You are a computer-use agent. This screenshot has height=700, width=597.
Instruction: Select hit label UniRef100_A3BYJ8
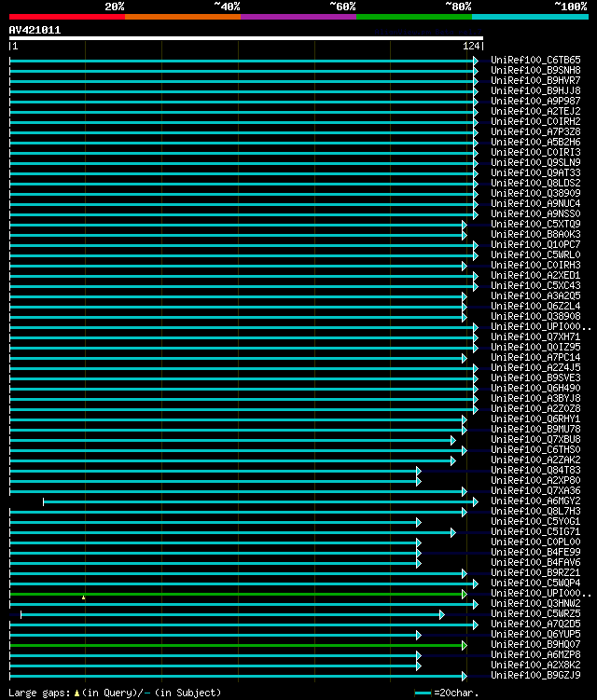(535, 399)
